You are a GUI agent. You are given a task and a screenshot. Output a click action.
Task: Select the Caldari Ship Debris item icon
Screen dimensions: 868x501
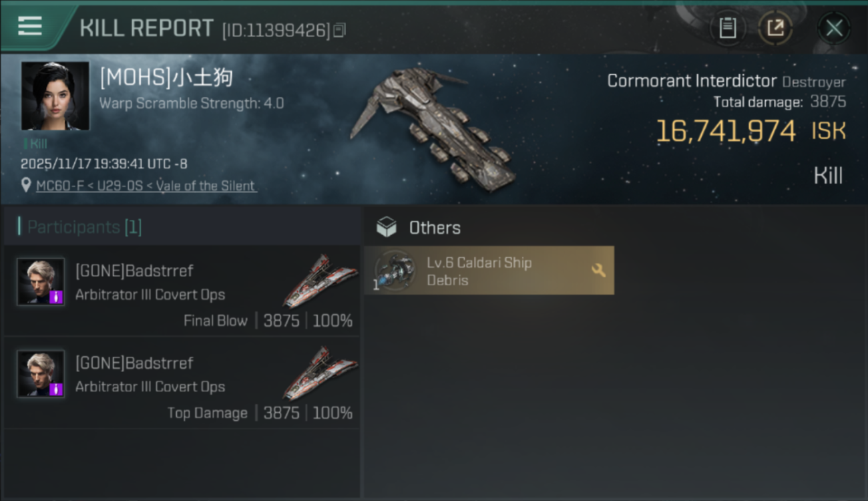click(395, 271)
